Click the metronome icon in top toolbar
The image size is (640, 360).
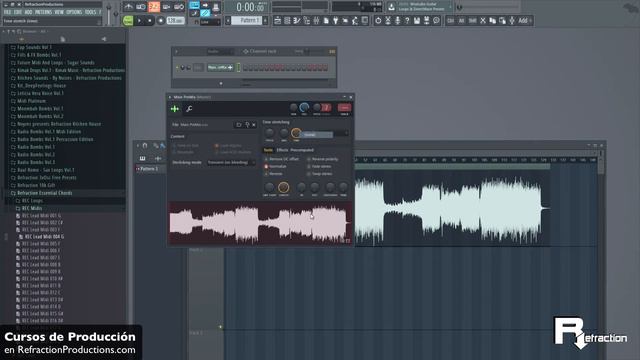[129, 7]
